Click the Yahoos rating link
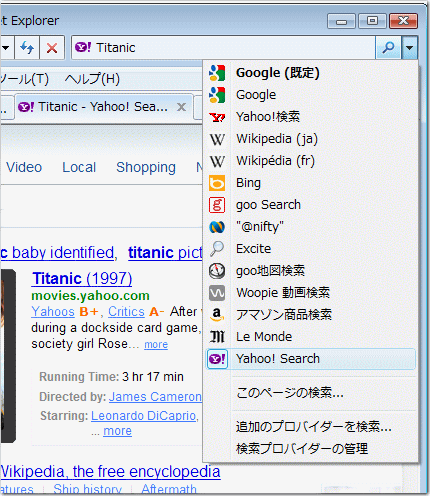This screenshot has width=430, height=496. tap(53, 312)
